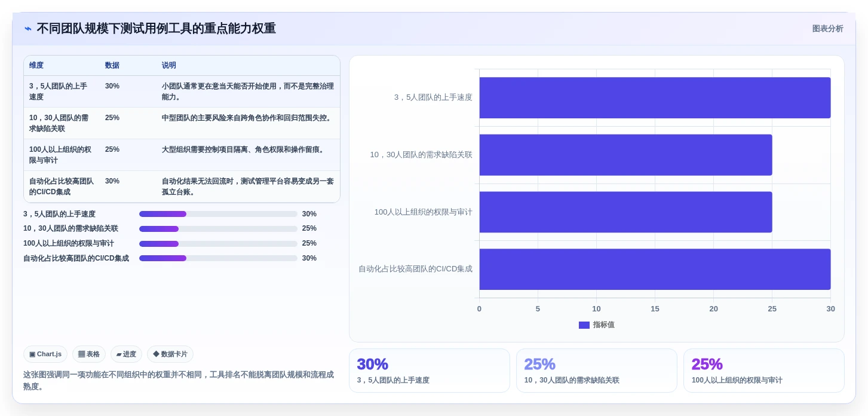Select table row 100人以上组织的权限与审计
The image size is (868, 416).
(x=182, y=155)
